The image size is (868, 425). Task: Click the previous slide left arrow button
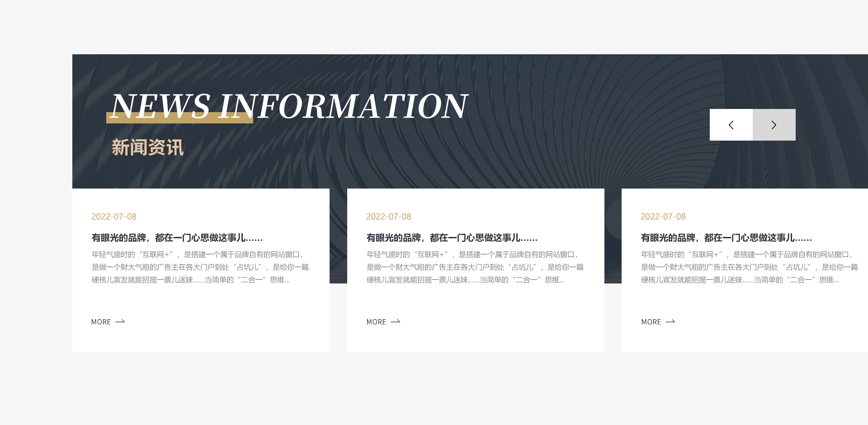tap(731, 125)
